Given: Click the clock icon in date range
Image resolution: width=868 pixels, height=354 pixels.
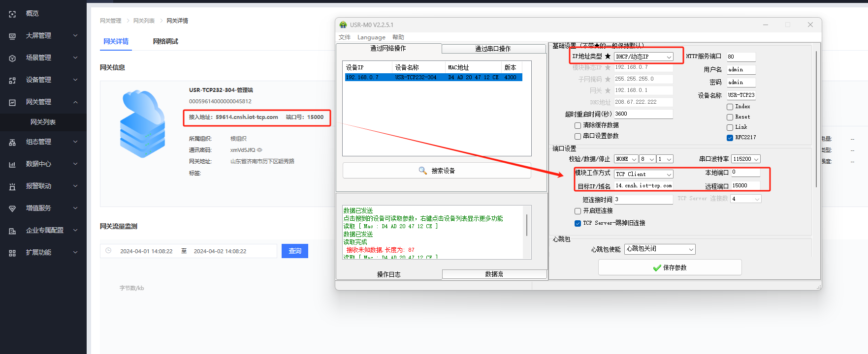Looking at the screenshot, I should (108, 251).
